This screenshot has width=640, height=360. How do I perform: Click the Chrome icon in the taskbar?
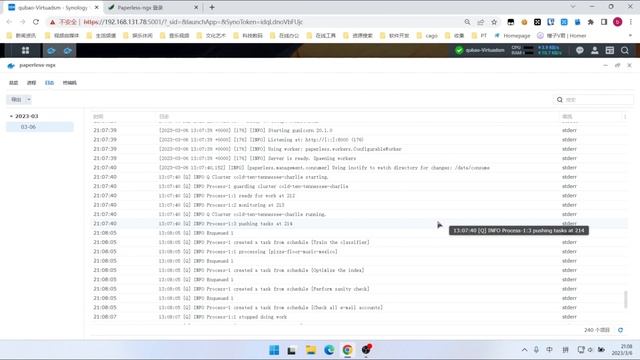point(347,350)
